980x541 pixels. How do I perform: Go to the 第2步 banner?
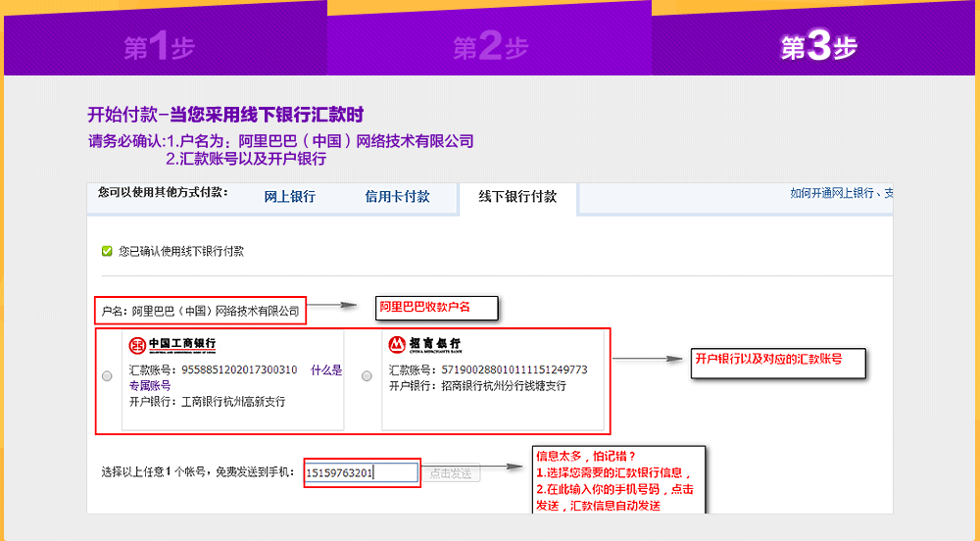point(490,48)
